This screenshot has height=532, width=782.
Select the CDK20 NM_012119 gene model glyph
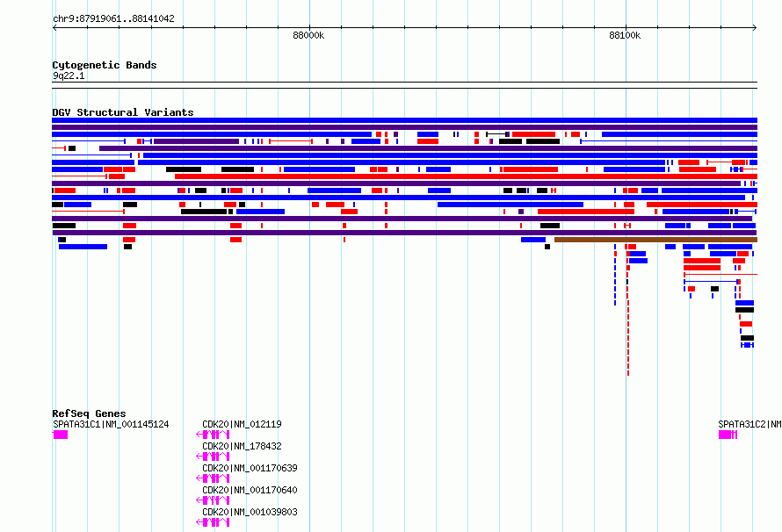click(x=213, y=435)
